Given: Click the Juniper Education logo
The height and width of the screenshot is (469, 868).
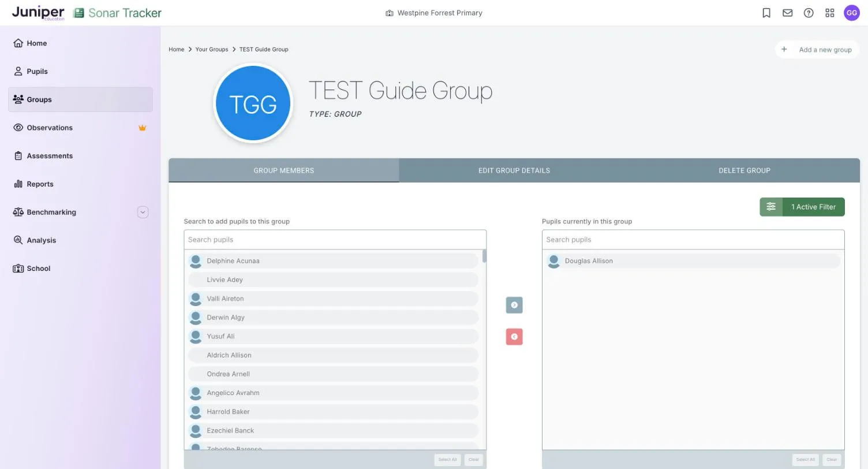Looking at the screenshot, I should tap(38, 13).
